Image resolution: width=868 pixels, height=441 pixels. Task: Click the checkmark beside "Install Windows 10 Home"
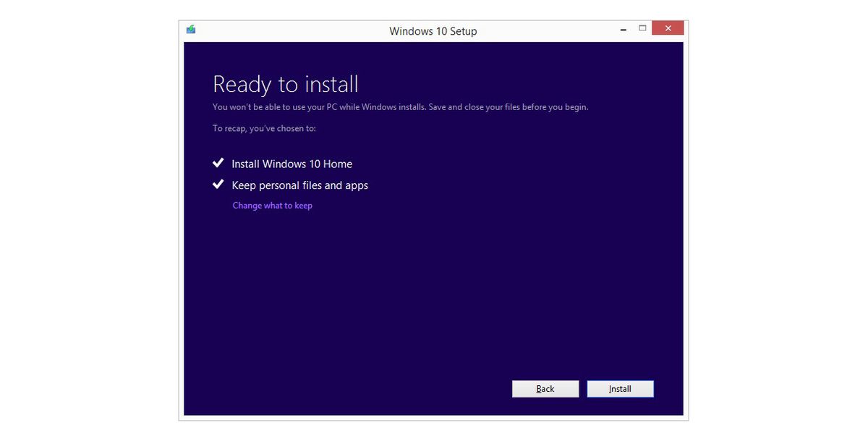pyautogui.click(x=218, y=162)
